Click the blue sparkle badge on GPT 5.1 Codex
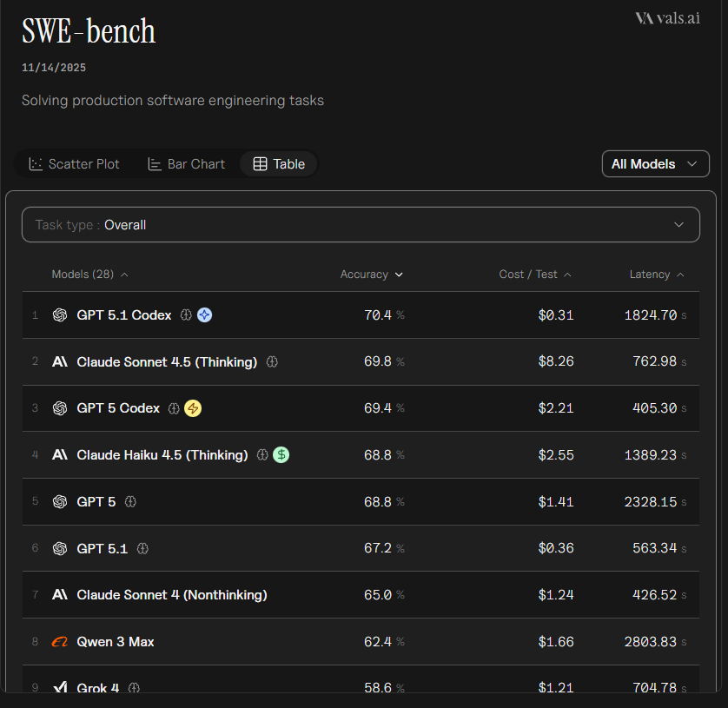 pyautogui.click(x=204, y=315)
